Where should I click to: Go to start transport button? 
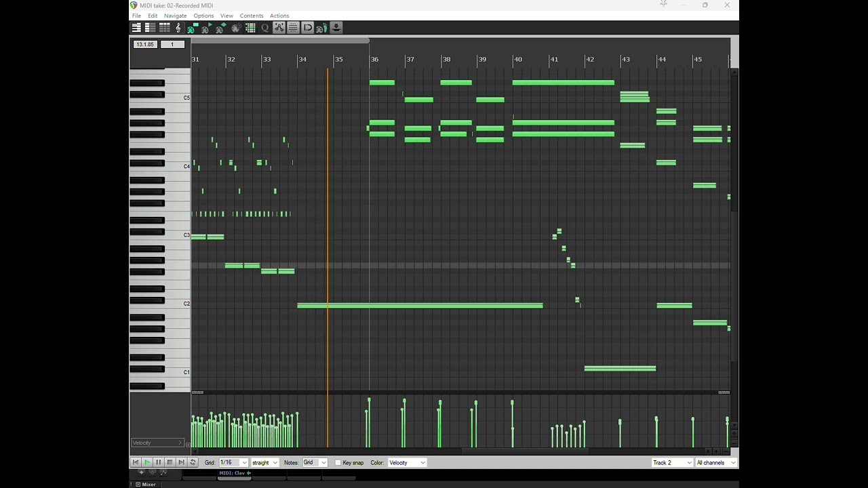coord(136,462)
